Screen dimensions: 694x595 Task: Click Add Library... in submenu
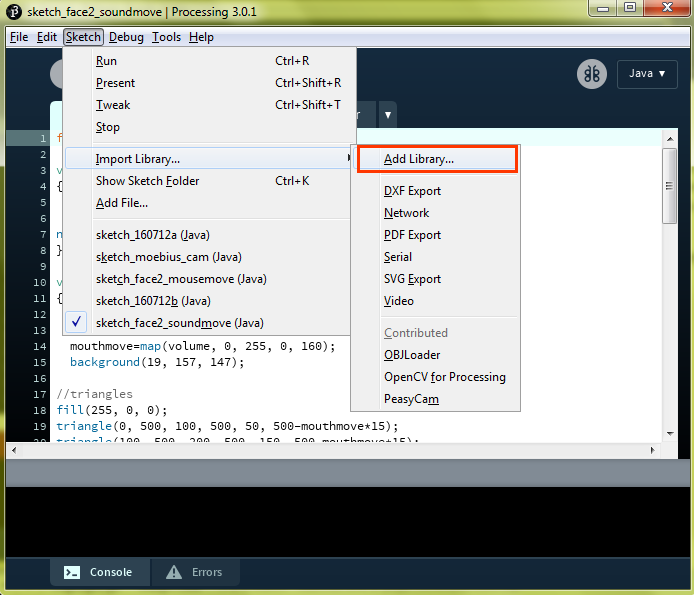[437, 158]
